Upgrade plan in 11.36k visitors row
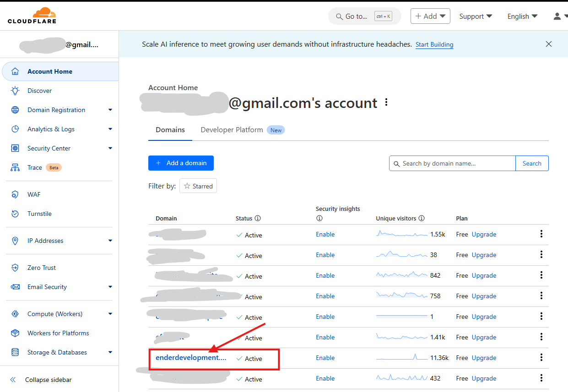 [x=484, y=358]
